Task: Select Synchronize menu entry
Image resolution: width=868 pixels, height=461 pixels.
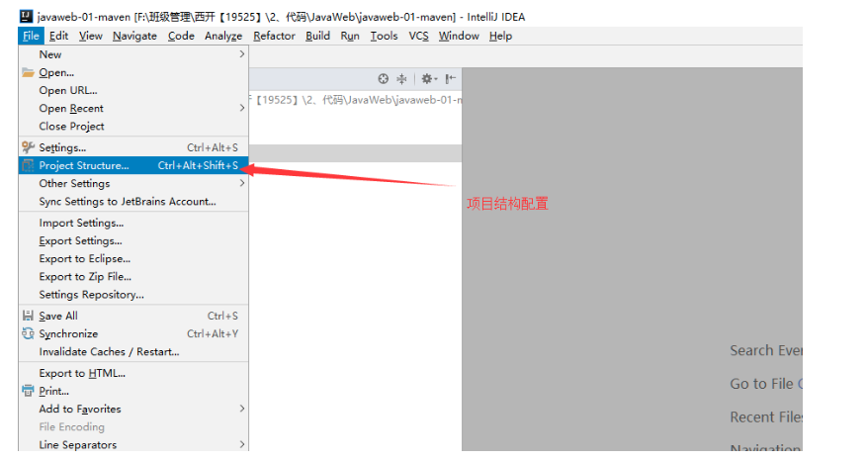Action: 133,333
